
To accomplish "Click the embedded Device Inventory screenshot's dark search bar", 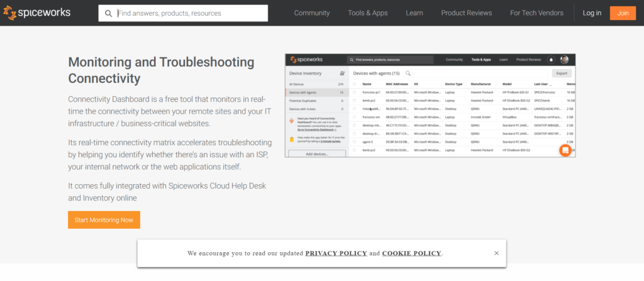I will 390,60.
